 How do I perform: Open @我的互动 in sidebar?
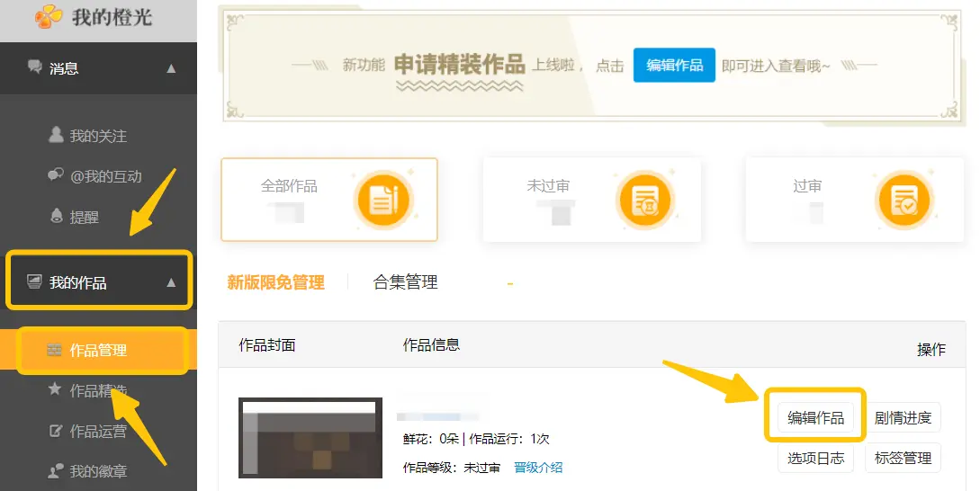105,176
